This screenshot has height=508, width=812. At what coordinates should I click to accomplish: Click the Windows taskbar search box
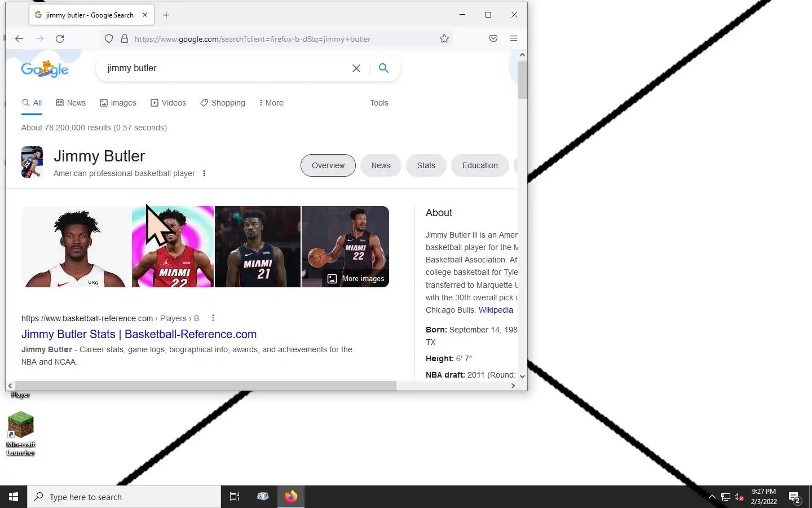124,497
